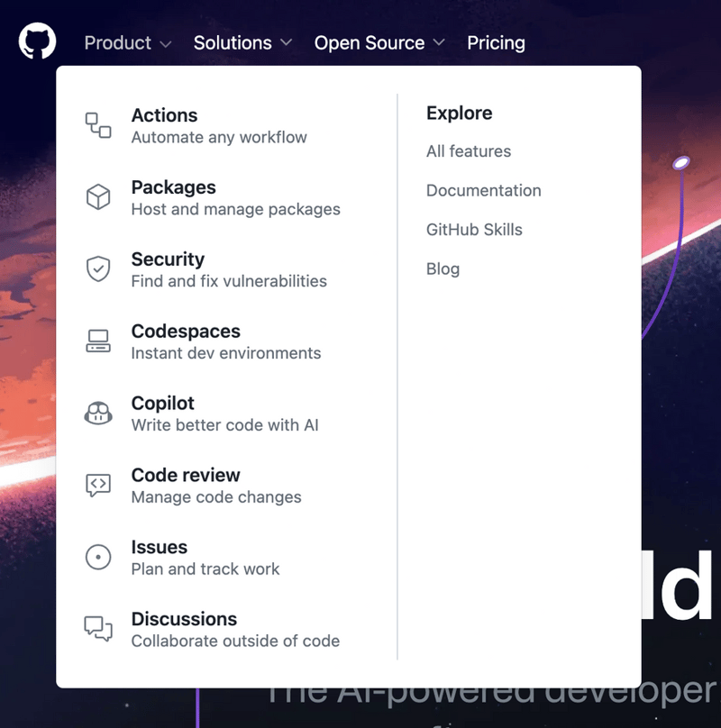Click the Issues circle-dot icon
This screenshot has height=728, width=721.
97,557
